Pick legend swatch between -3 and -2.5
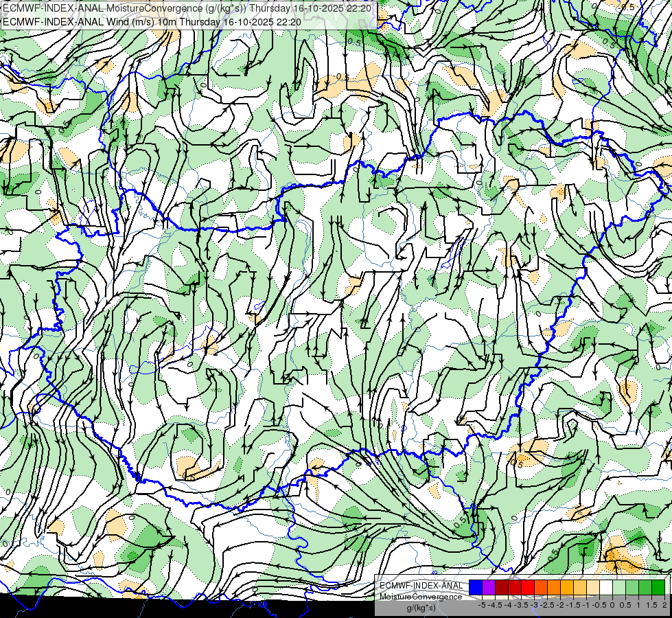The width and height of the screenshot is (672, 618). click(x=541, y=587)
